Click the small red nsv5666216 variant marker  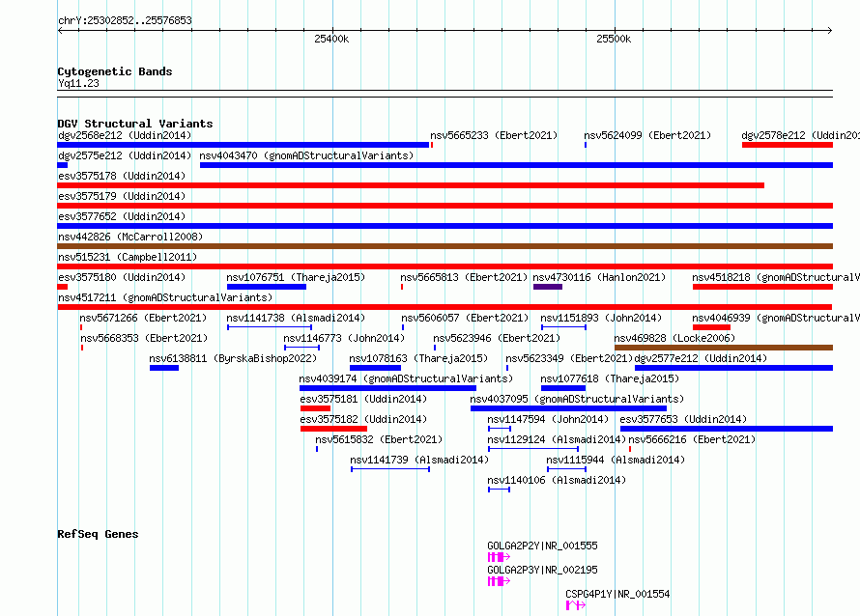click(630, 449)
